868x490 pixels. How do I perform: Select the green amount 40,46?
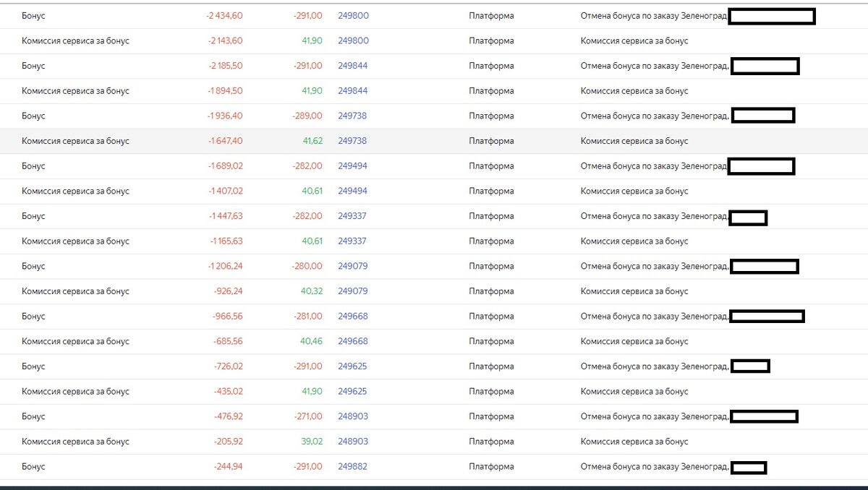pyautogui.click(x=312, y=342)
